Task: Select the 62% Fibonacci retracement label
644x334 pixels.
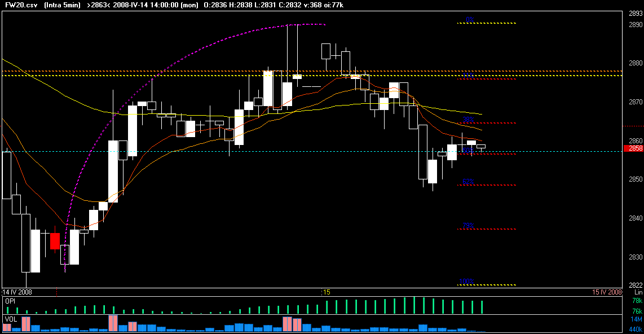Action: pos(468,182)
